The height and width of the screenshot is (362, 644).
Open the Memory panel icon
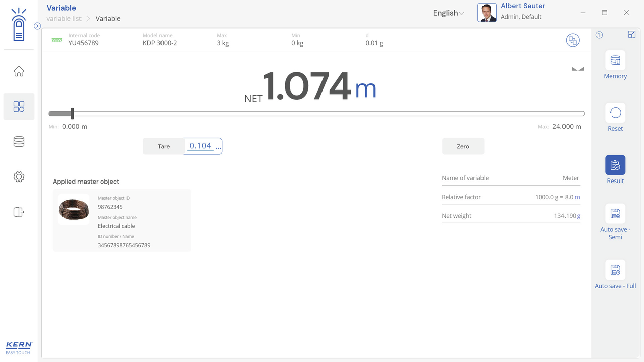pos(615,61)
